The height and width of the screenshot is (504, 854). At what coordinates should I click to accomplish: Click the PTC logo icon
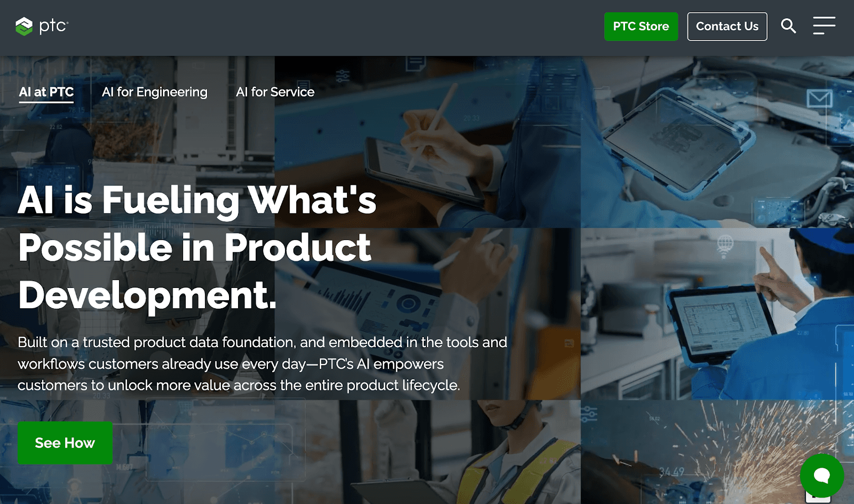tap(24, 26)
